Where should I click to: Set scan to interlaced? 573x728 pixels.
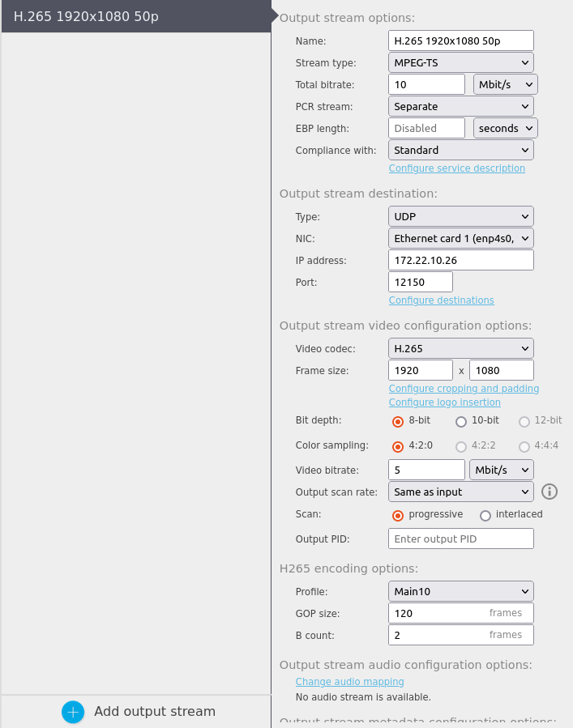point(485,515)
